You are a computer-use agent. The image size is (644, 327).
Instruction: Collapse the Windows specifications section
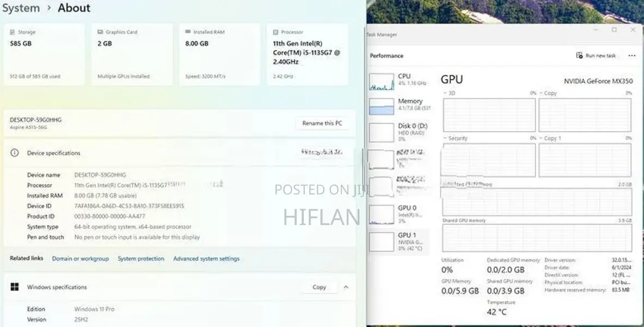(346, 287)
